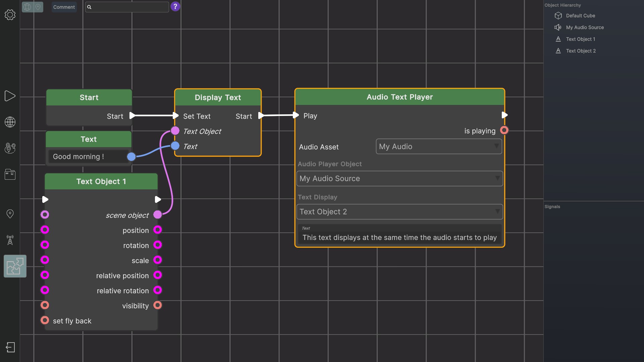Toggle the globe button in the top toolbar

point(27,7)
